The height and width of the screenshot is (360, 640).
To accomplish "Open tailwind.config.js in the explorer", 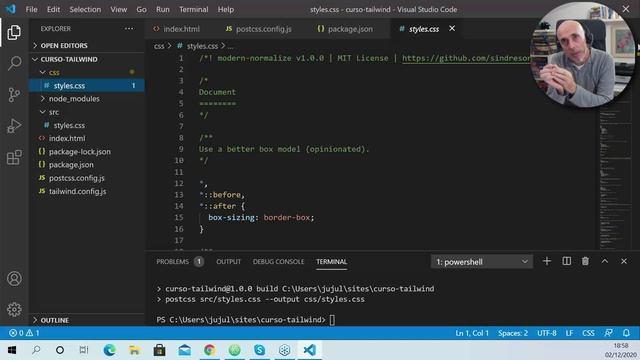I will 87,191.
